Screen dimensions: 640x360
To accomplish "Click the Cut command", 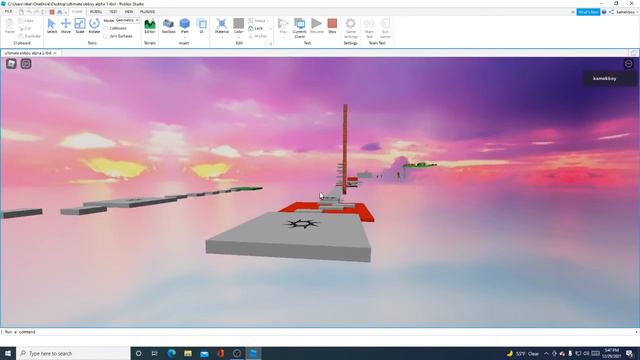I will [x=25, y=29].
